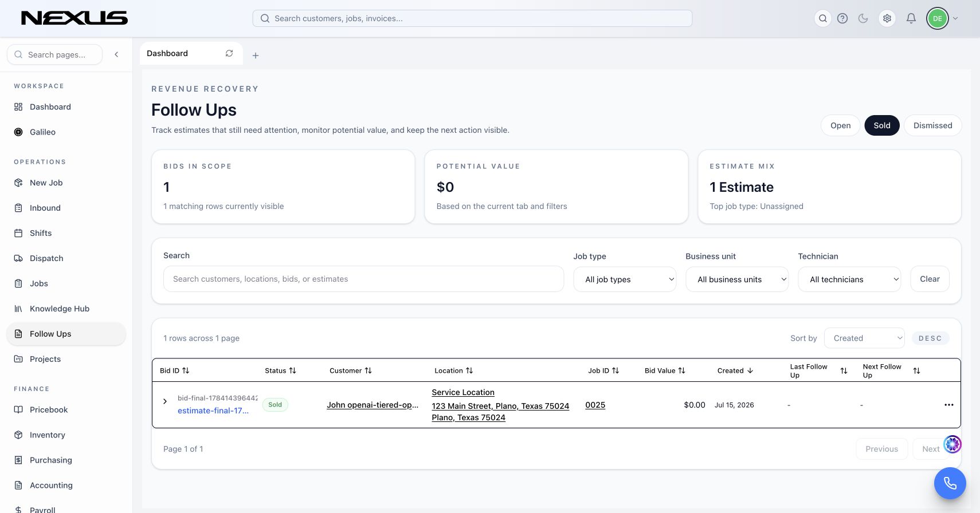
Task: Open Jobs in the sidebar
Action: click(x=66, y=283)
